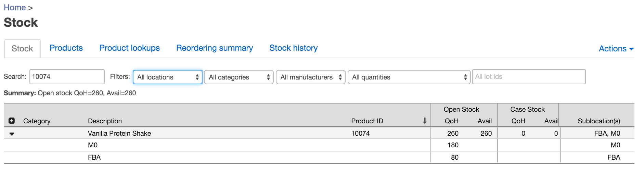This screenshot has height=172, width=644.
Task: Switch to the Product lookups tab
Action: pos(129,48)
